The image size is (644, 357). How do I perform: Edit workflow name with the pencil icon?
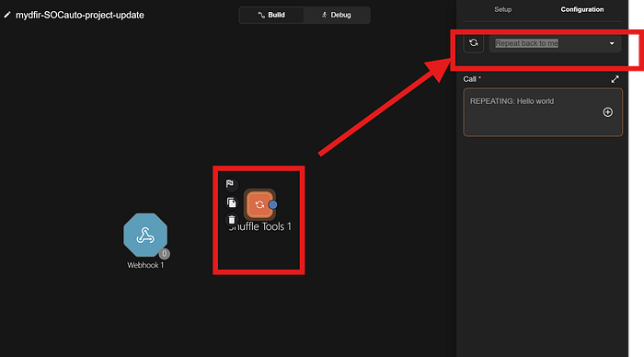click(x=7, y=15)
